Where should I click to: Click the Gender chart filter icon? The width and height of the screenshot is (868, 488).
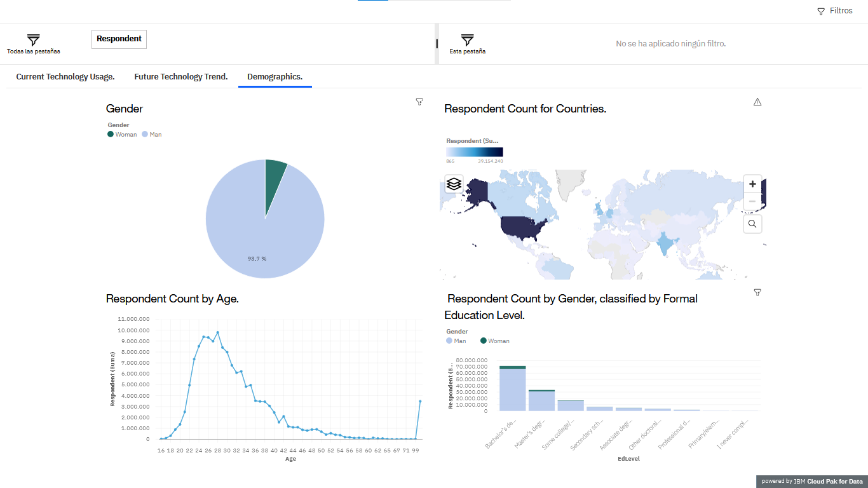pyautogui.click(x=419, y=102)
